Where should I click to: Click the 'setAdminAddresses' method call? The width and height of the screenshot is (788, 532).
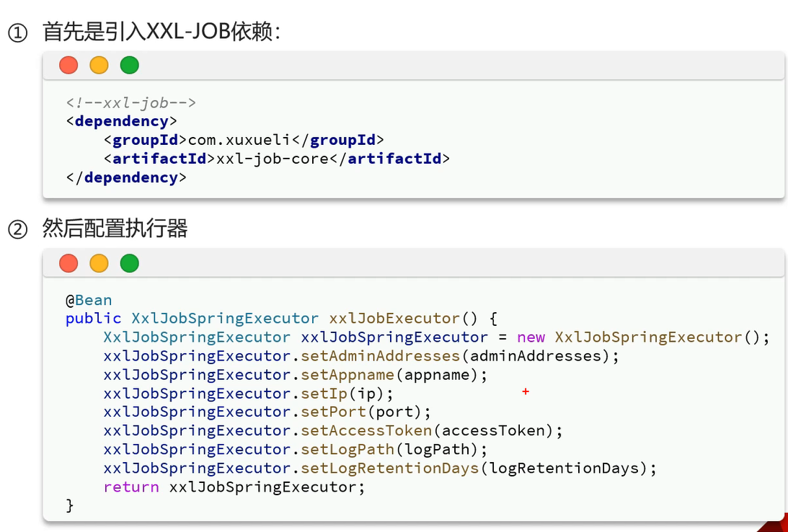[381, 356]
